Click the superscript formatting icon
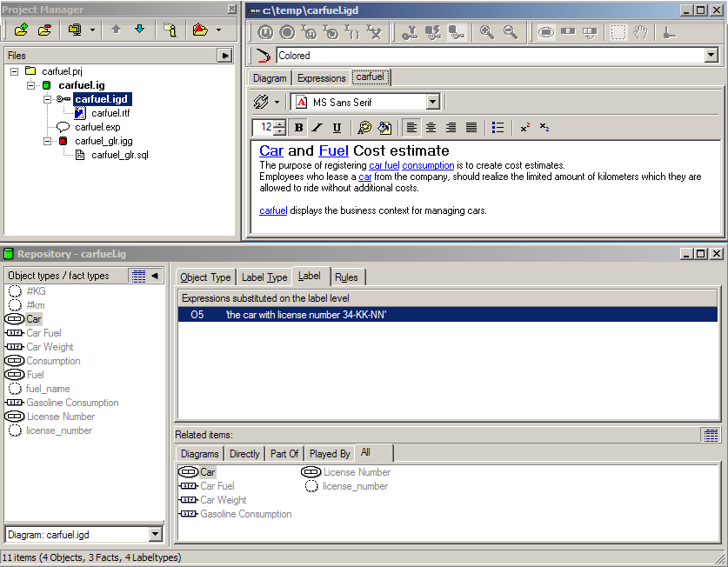This screenshot has height=567, width=728. tap(524, 127)
